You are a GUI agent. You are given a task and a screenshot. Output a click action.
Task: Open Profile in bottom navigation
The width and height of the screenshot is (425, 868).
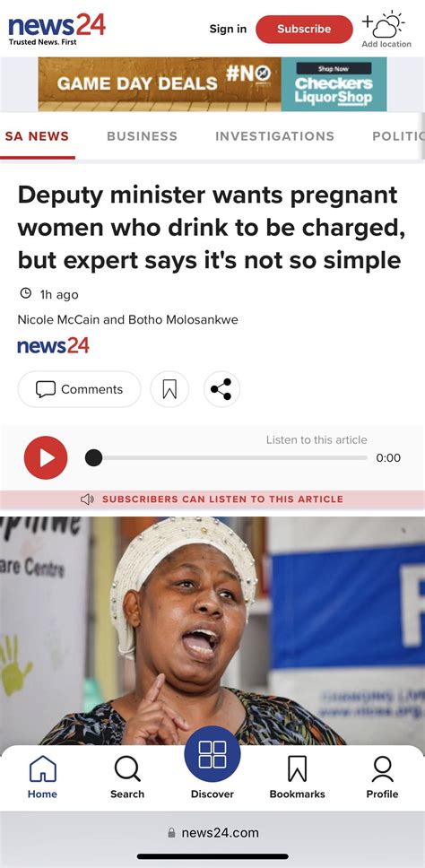[x=382, y=777]
